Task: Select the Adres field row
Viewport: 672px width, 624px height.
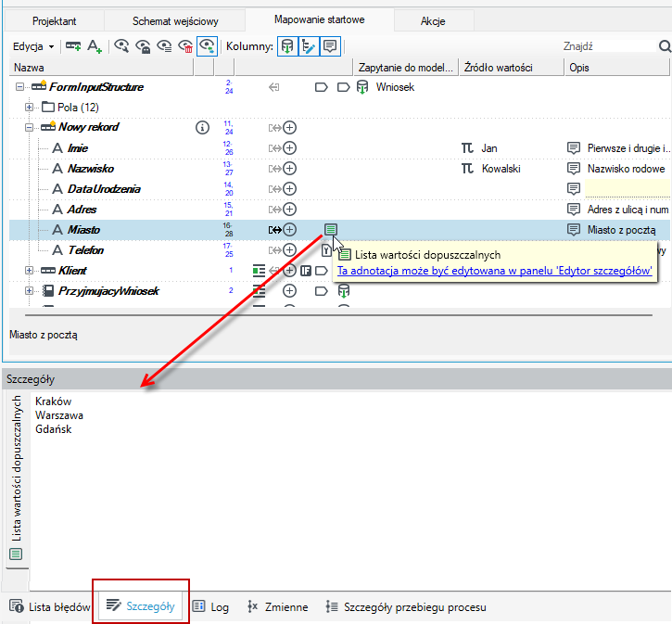Action: (x=338, y=210)
